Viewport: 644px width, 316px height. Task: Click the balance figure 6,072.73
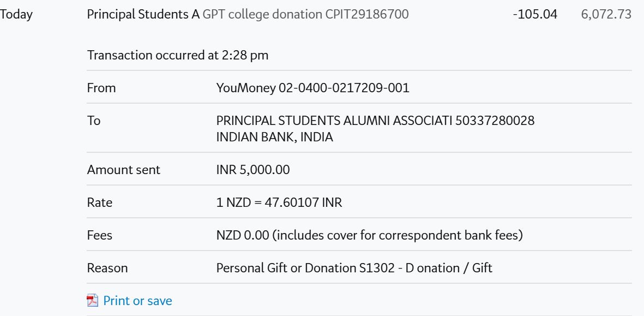tap(606, 14)
